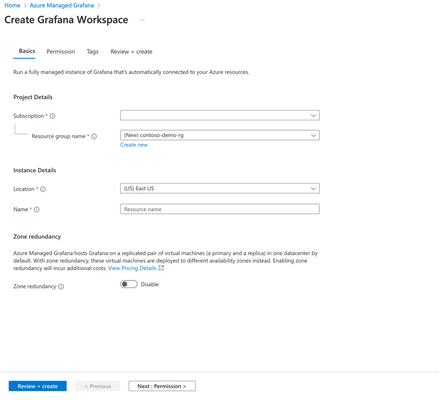Screen dimensions: 441x400
Task: Click the Create Grafana Workspace title
Action: click(66, 20)
